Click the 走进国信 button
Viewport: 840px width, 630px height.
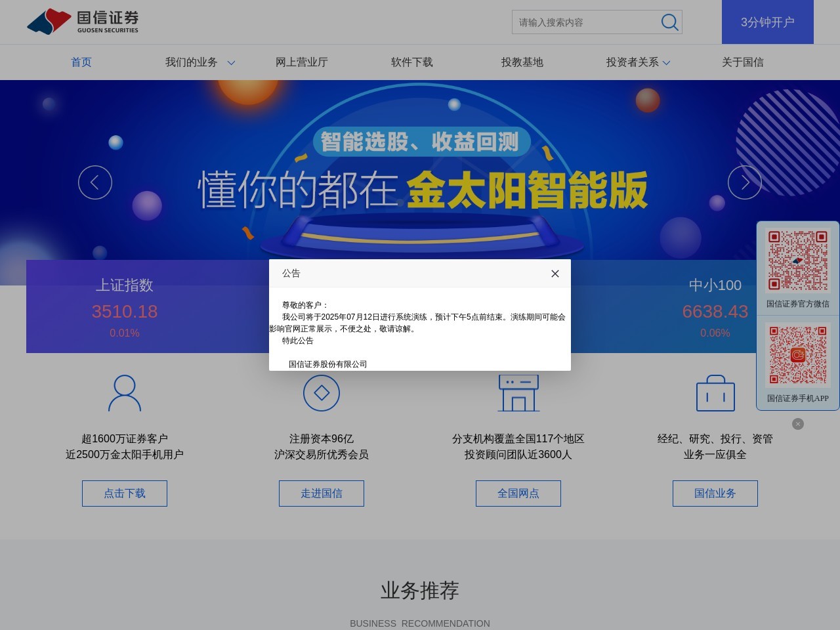click(x=322, y=493)
